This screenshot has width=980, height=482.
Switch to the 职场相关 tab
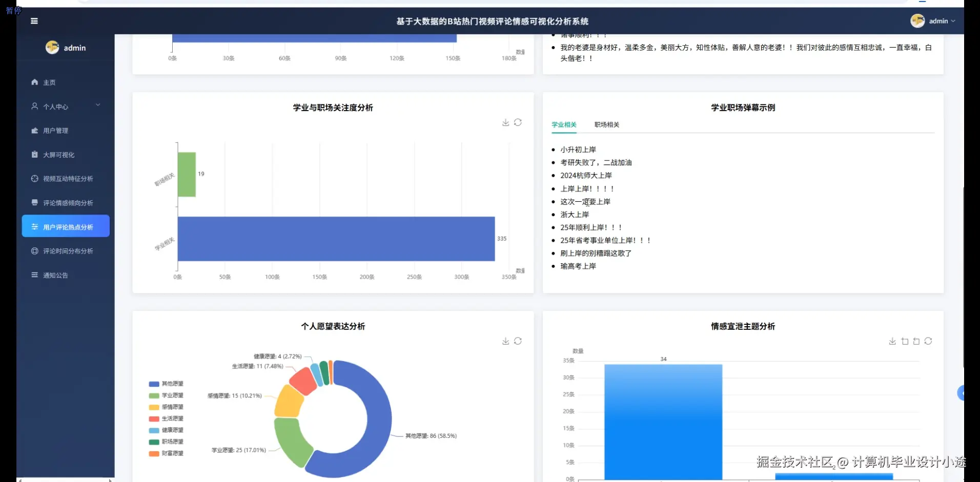click(x=606, y=124)
